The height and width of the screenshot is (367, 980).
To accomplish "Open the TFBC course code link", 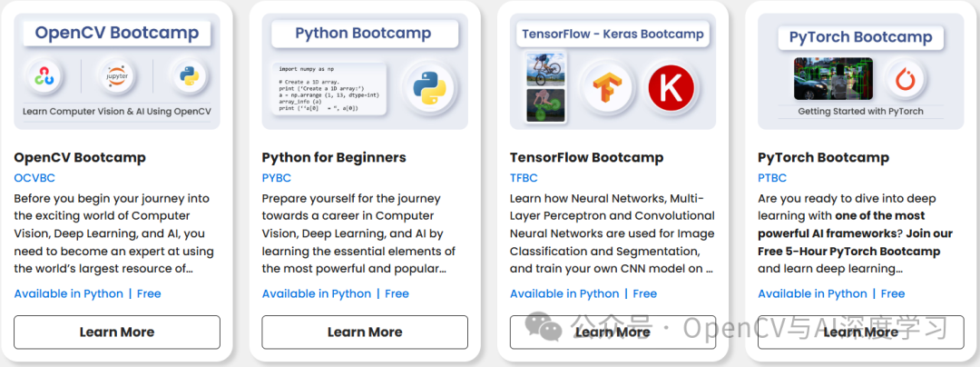I will click(526, 178).
